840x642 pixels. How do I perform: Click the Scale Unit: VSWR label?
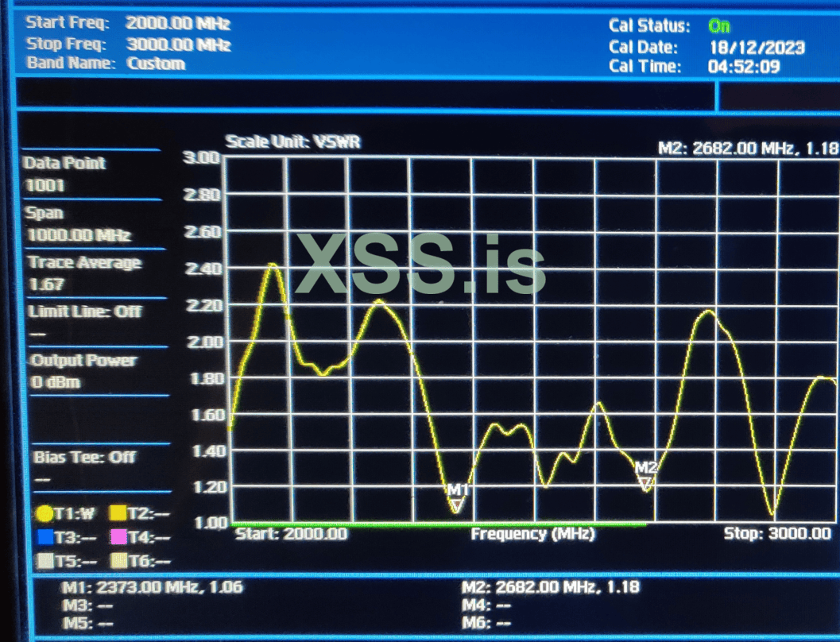click(292, 142)
